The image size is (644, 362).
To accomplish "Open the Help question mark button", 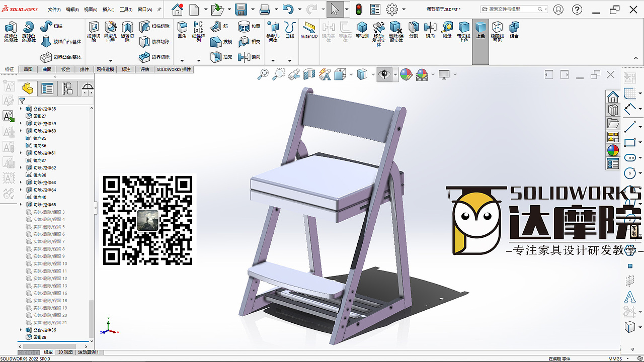I will pyautogui.click(x=578, y=9).
